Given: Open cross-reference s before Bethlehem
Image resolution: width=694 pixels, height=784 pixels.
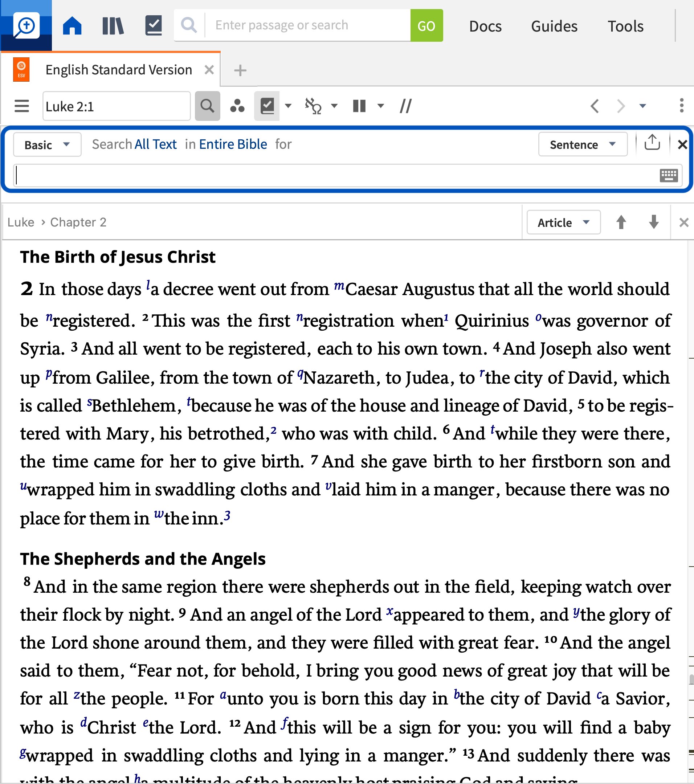Looking at the screenshot, I should click(x=89, y=403).
